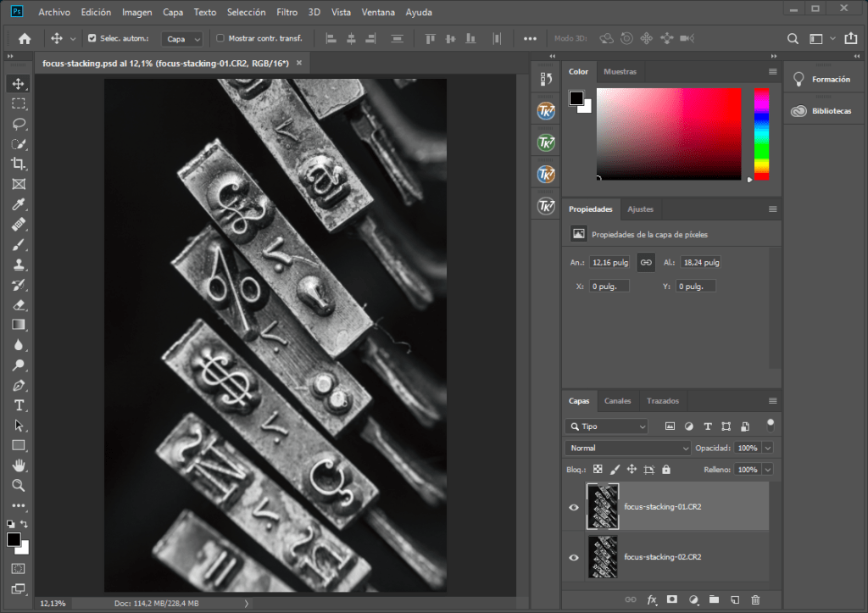Screen dimensions: 868x613
Task: Select the Eraser tool
Action: [18, 304]
